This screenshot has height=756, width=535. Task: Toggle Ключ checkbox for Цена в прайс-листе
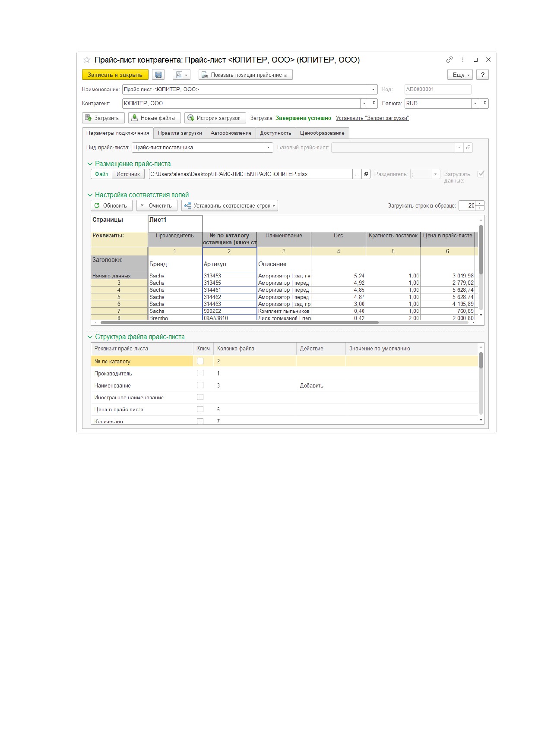[x=200, y=409]
